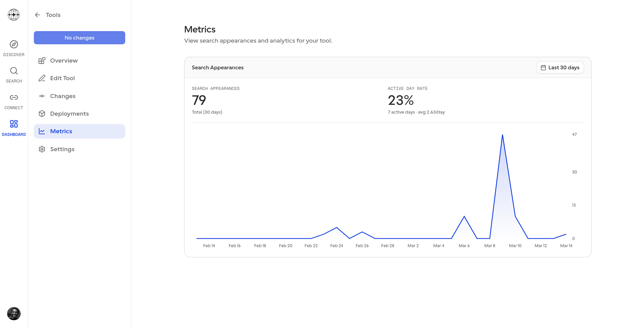
Task: Click the DASHBOARD label in the rail
Action: [x=14, y=135]
